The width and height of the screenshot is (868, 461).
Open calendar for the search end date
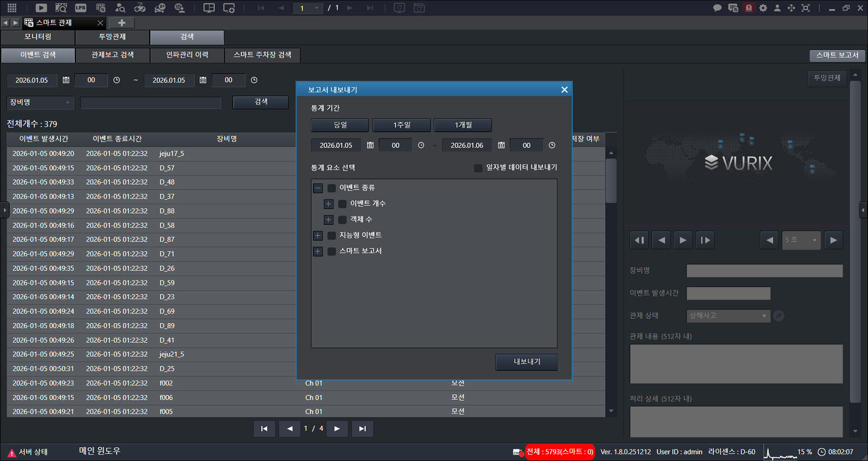point(203,80)
